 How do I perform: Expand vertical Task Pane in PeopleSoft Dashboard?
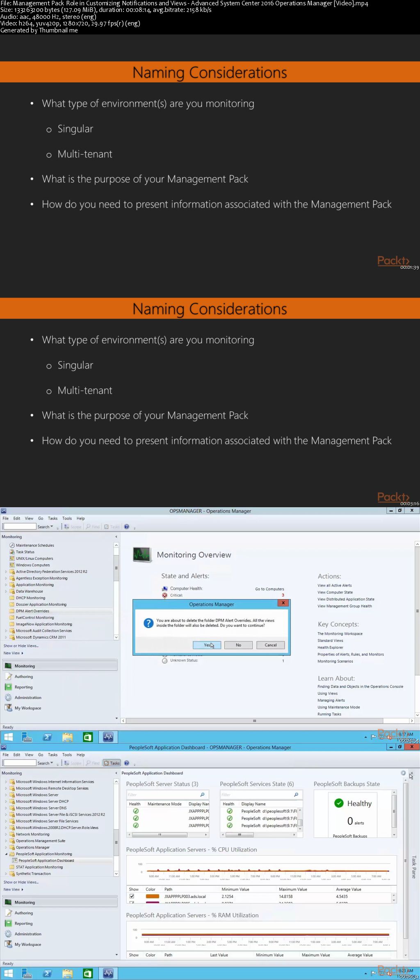click(413, 866)
